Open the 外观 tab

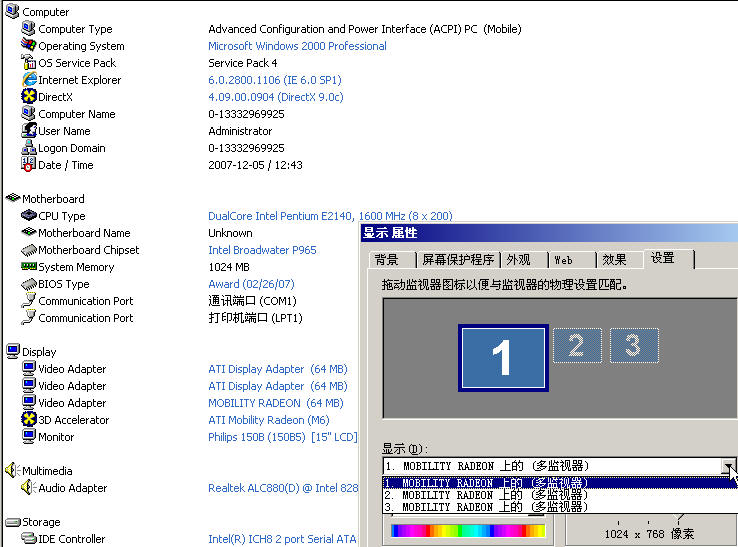click(524, 260)
